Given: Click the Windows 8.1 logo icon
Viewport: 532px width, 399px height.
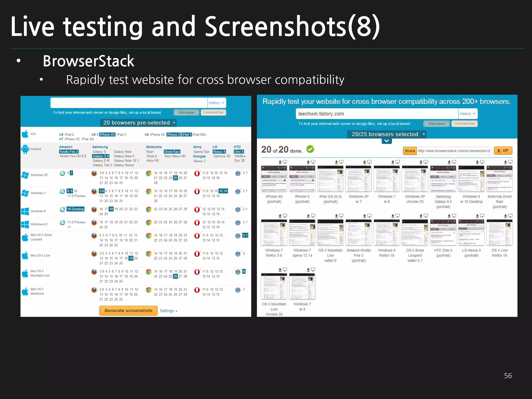Looking at the screenshot, I should pos(25,224).
